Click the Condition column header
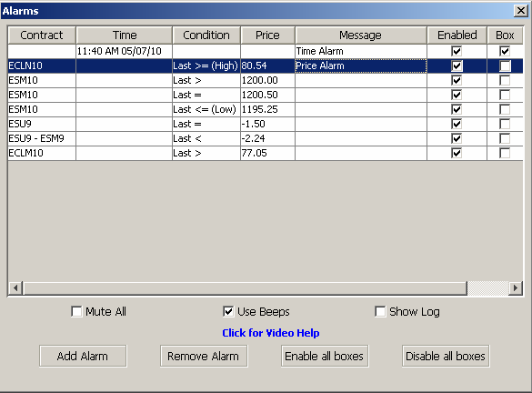This screenshot has height=393, width=532. pos(206,35)
